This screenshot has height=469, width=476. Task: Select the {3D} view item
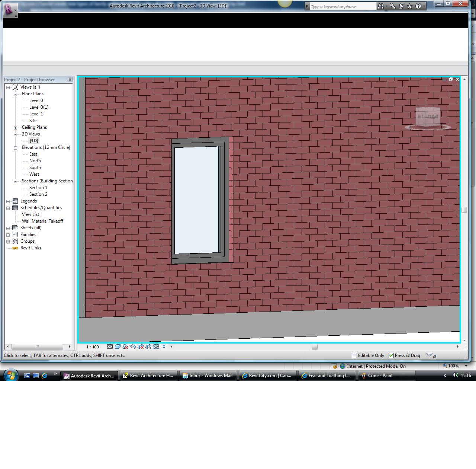point(34,141)
